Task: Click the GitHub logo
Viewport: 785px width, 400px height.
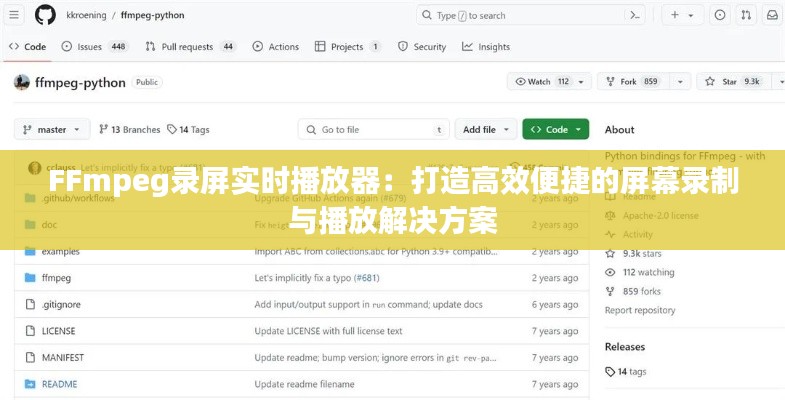Action: 45,15
